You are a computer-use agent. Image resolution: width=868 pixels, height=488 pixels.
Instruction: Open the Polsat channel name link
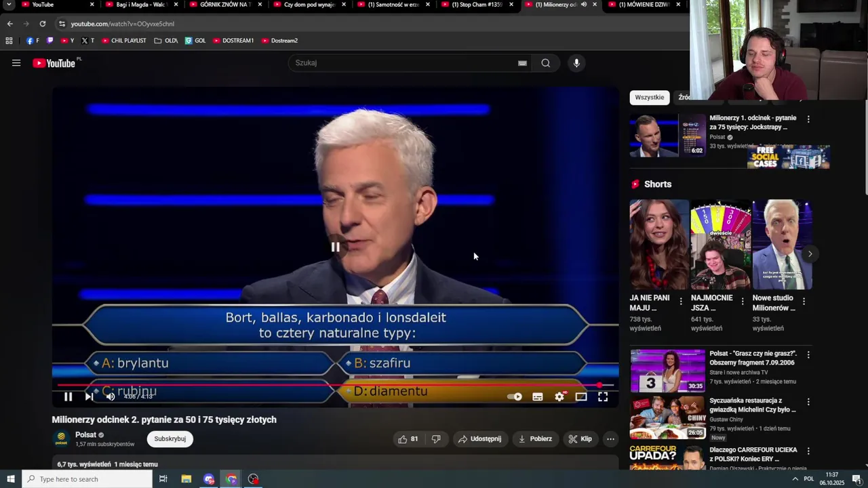tap(85, 434)
